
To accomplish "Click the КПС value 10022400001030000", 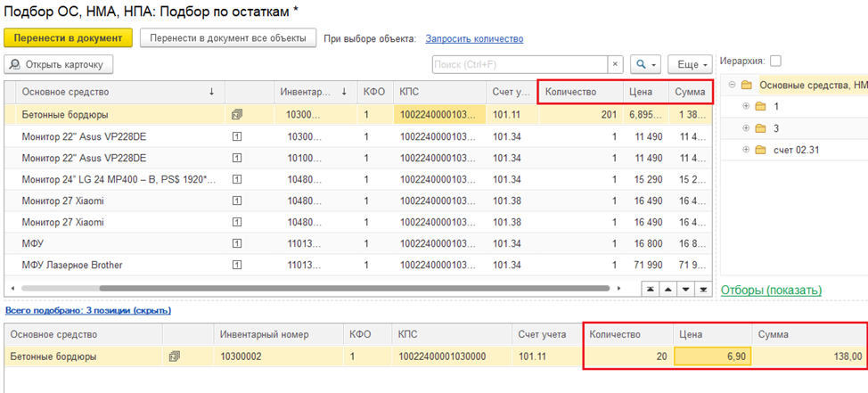I will tap(442, 357).
